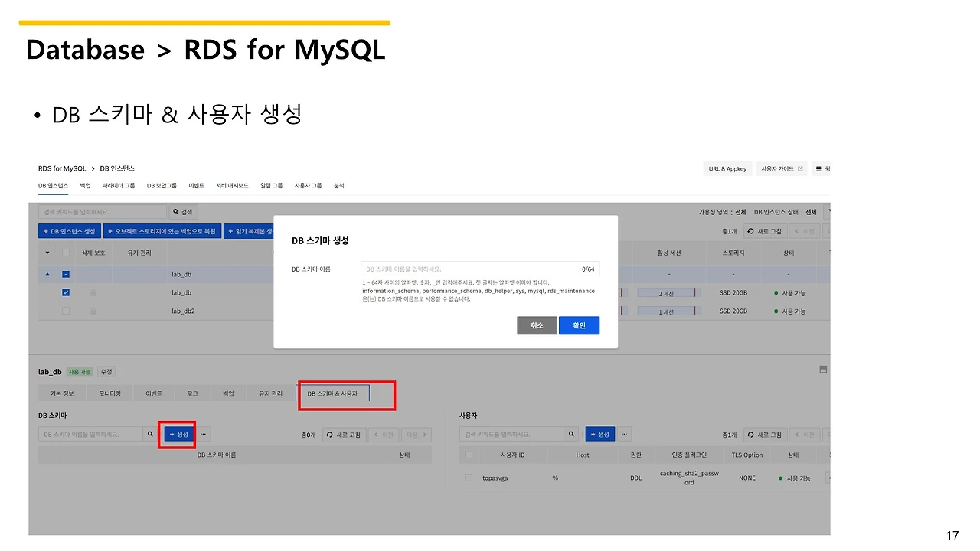Go to the DB 보안그룹 tab
The width and height of the screenshot is (980, 551).
[x=162, y=186]
